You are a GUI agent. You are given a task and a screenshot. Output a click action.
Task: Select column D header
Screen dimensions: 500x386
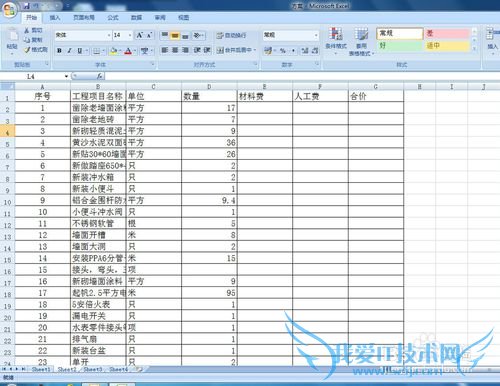click(x=209, y=87)
